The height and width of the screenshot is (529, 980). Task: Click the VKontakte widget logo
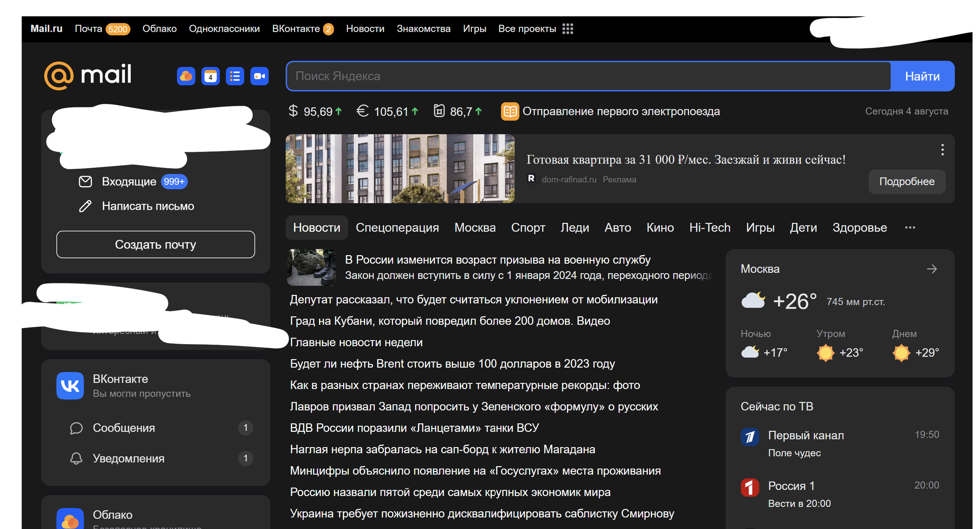[70, 385]
